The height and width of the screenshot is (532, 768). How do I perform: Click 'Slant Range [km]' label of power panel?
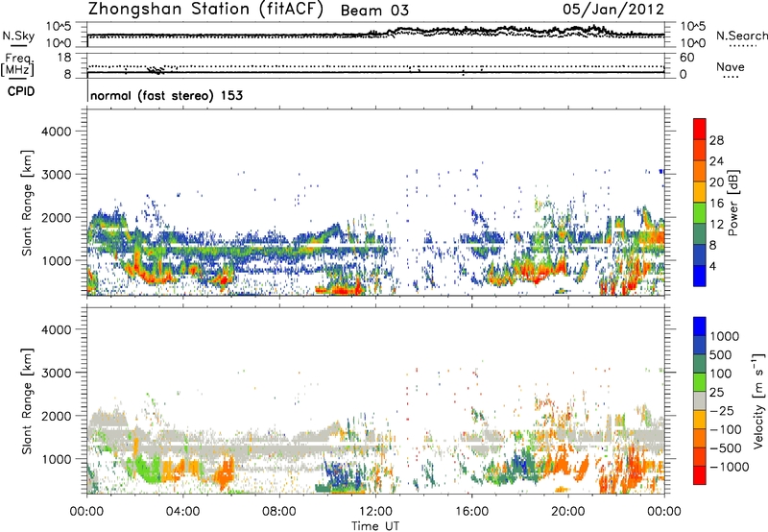tap(27, 203)
